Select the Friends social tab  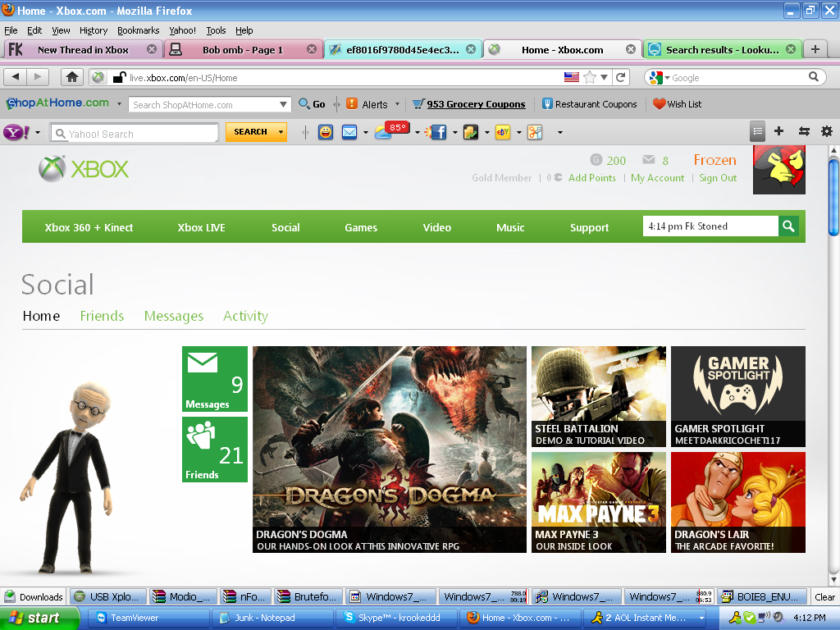102,316
